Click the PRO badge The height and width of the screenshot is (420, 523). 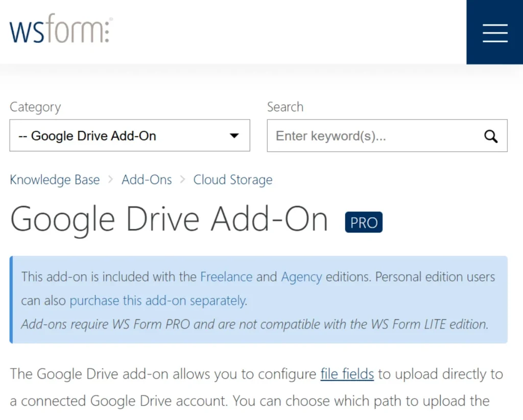pos(364,222)
